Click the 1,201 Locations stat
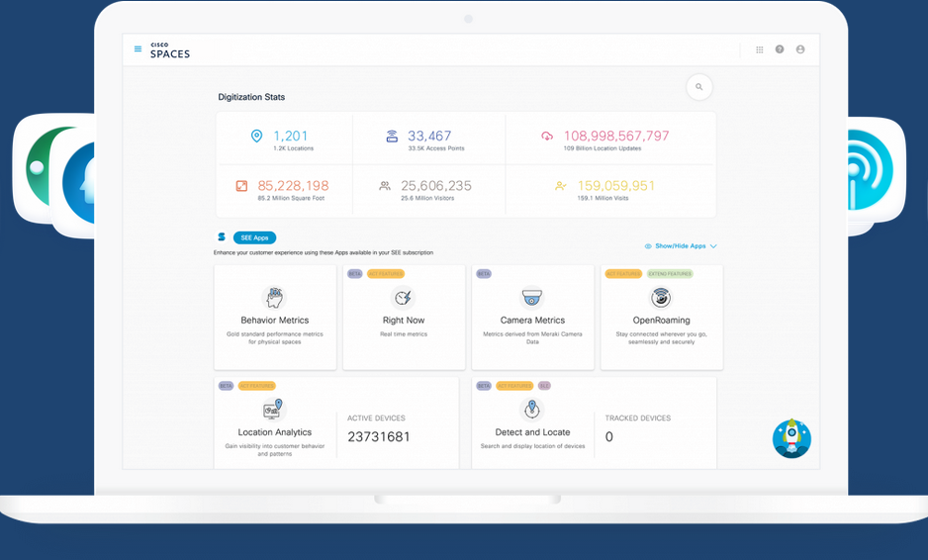928x560 pixels. tap(290, 137)
